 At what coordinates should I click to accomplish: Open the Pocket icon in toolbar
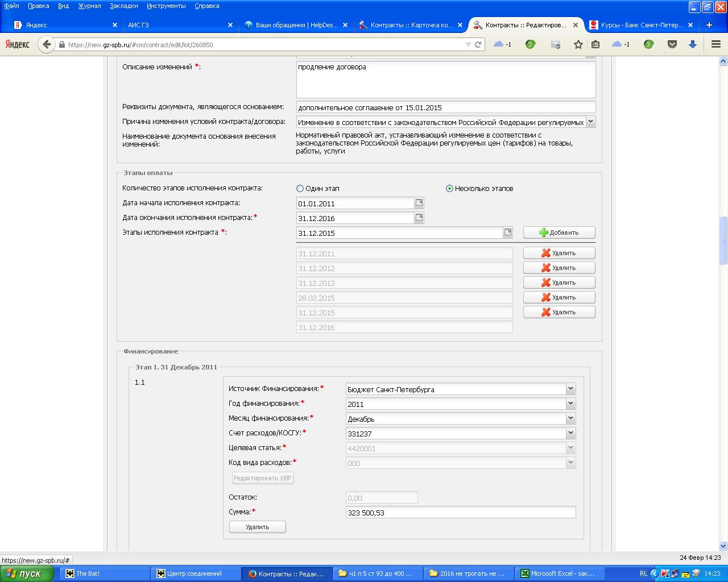[672, 44]
